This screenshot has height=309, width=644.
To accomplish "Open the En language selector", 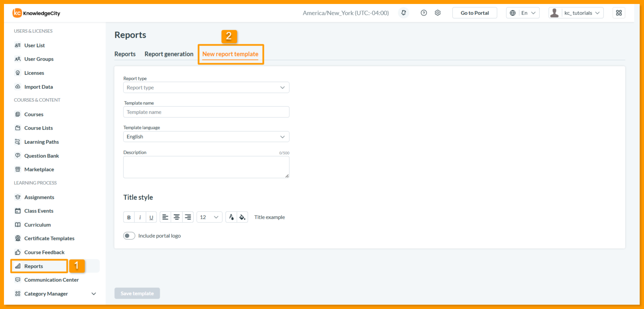I will point(523,13).
